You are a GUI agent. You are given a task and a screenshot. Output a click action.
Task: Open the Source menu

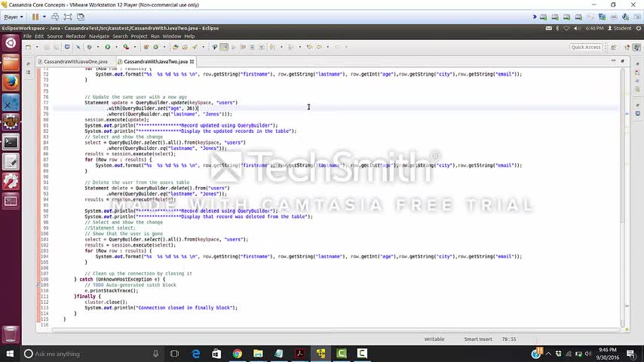(x=54, y=36)
